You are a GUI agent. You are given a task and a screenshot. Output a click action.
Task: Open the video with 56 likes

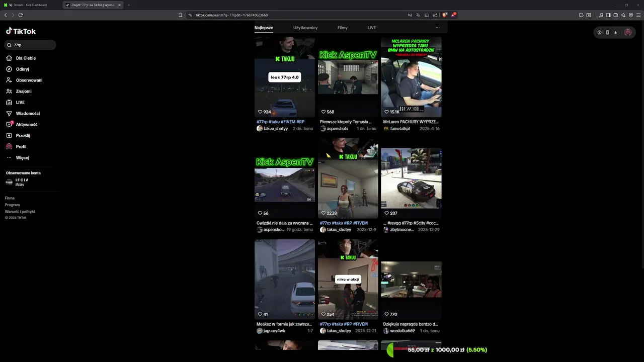(x=285, y=178)
